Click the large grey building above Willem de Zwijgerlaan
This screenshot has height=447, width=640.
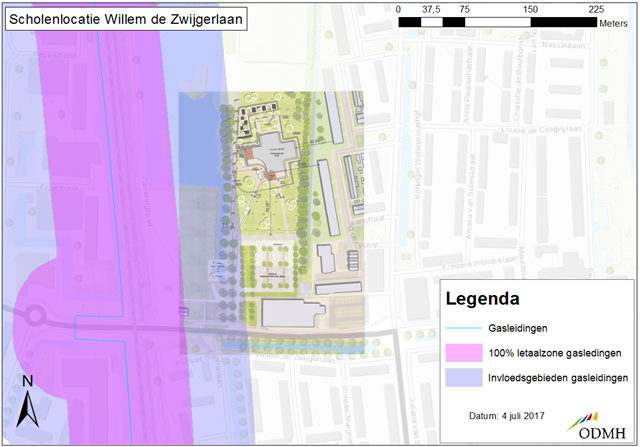point(293,313)
